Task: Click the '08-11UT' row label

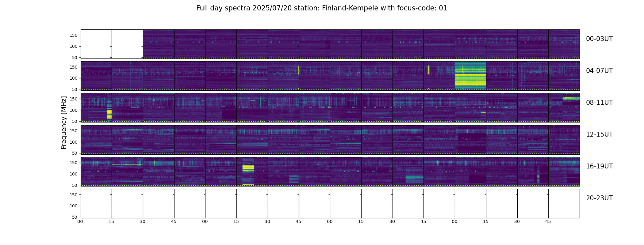Action: click(599, 103)
